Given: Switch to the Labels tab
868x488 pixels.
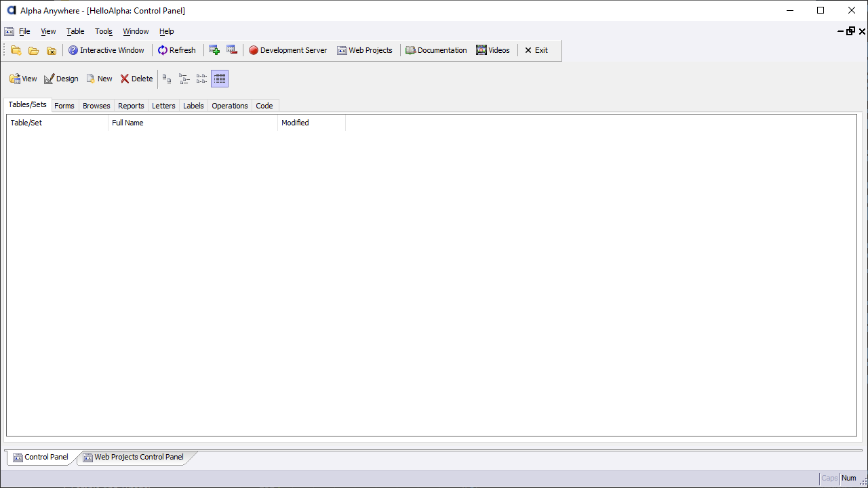Looking at the screenshot, I should pos(193,106).
